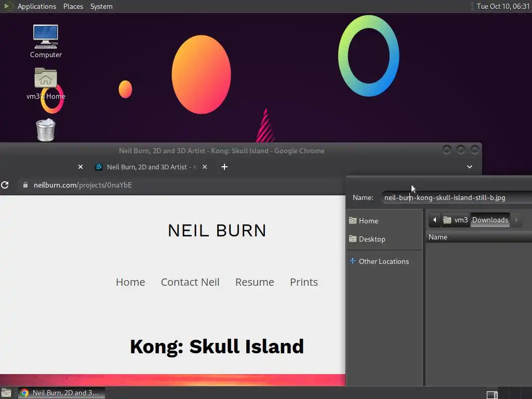This screenshot has height=399, width=532.
Task: Click the vm3 home folder icon in path bar
Action: (447, 220)
